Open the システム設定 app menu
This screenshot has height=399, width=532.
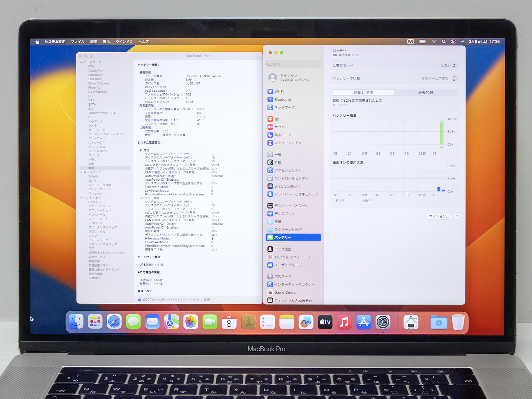point(55,42)
